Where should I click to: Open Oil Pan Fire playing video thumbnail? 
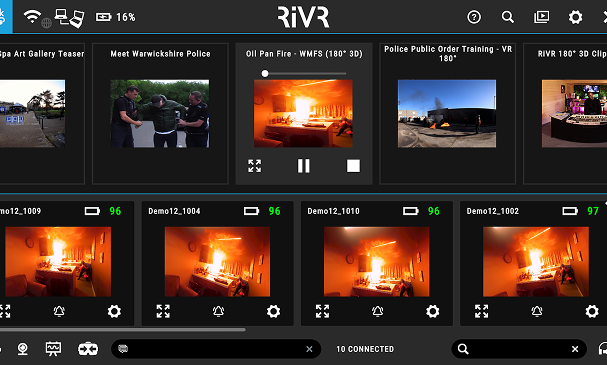(303, 113)
